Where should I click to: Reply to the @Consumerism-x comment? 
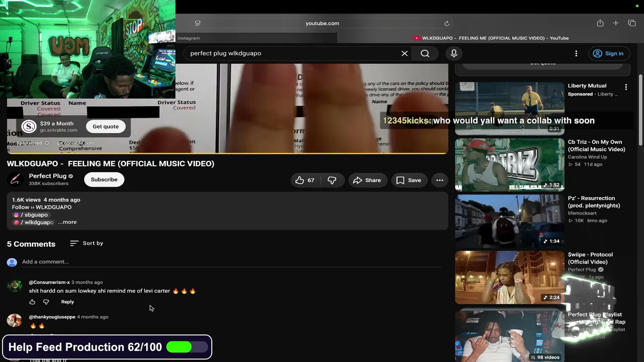coord(67,302)
